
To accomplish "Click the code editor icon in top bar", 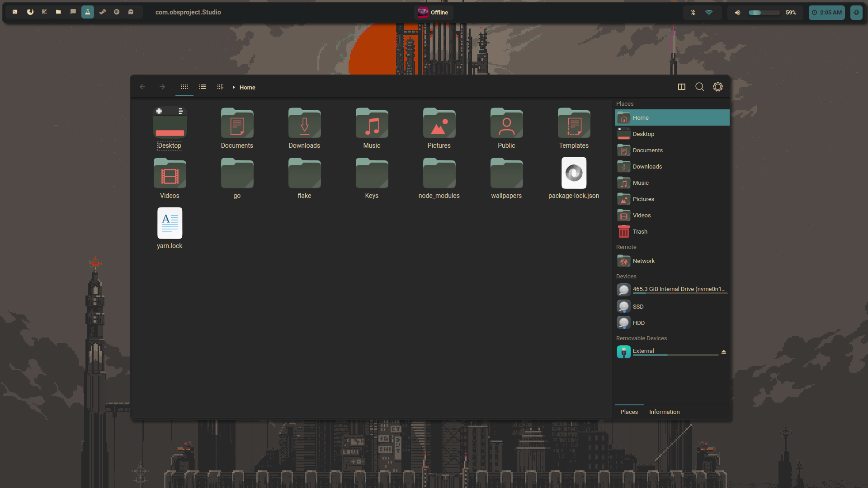I will [x=44, y=12].
